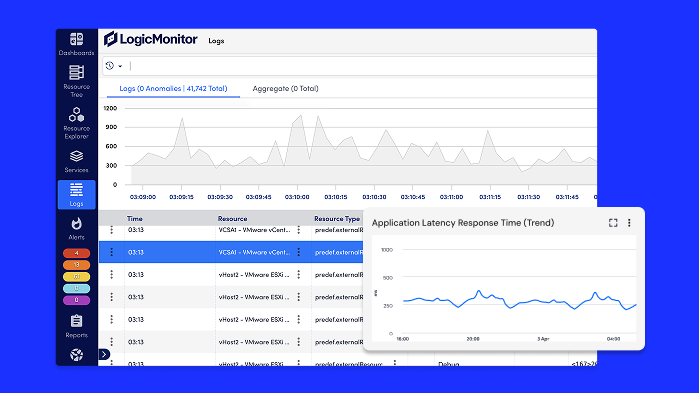Select the Logs sidebar item
Image resolution: width=699 pixels, height=393 pixels.
pos(76,195)
